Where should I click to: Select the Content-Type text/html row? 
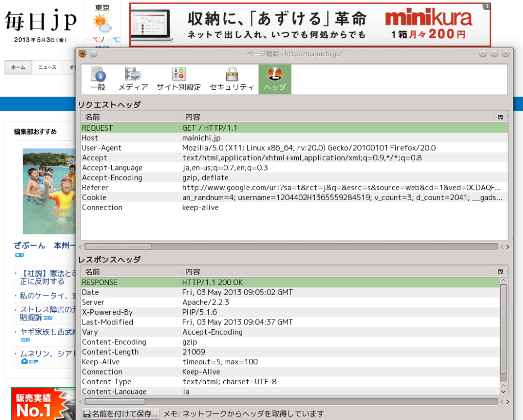click(291, 382)
